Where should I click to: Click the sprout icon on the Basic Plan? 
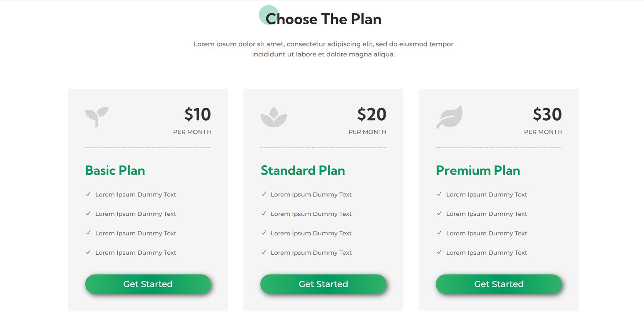[96, 117]
